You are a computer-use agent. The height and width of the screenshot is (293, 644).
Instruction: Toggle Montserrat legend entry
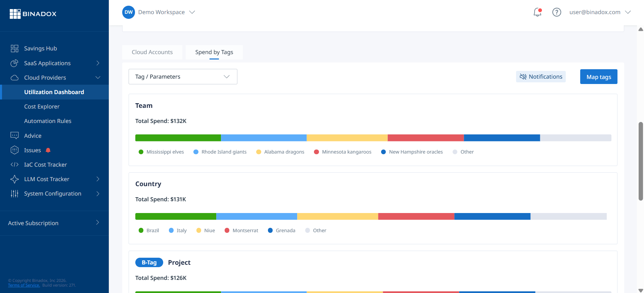pyautogui.click(x=241, y=231)
